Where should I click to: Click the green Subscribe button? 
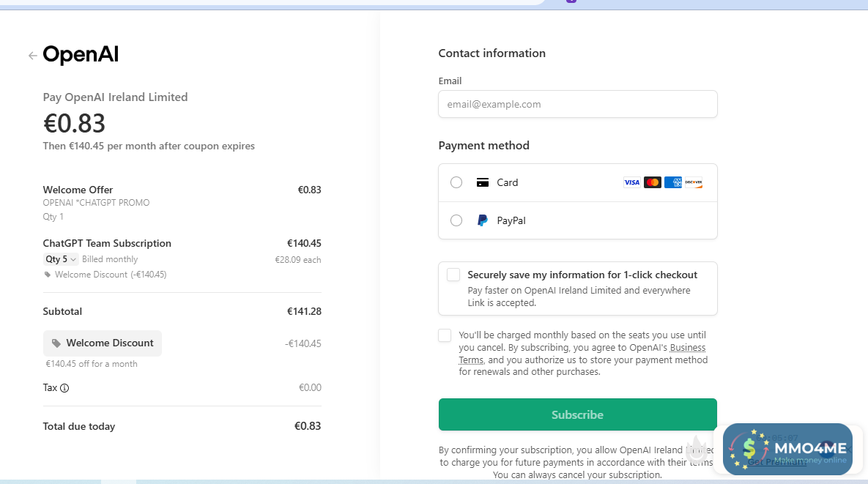(x=577, y=414)
